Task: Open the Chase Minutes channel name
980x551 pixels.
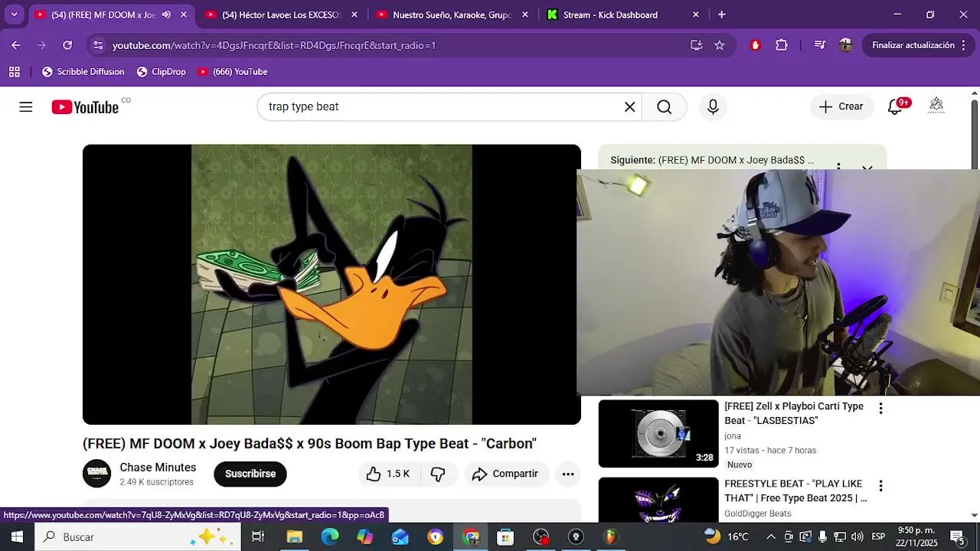Action: pos(158,468)
